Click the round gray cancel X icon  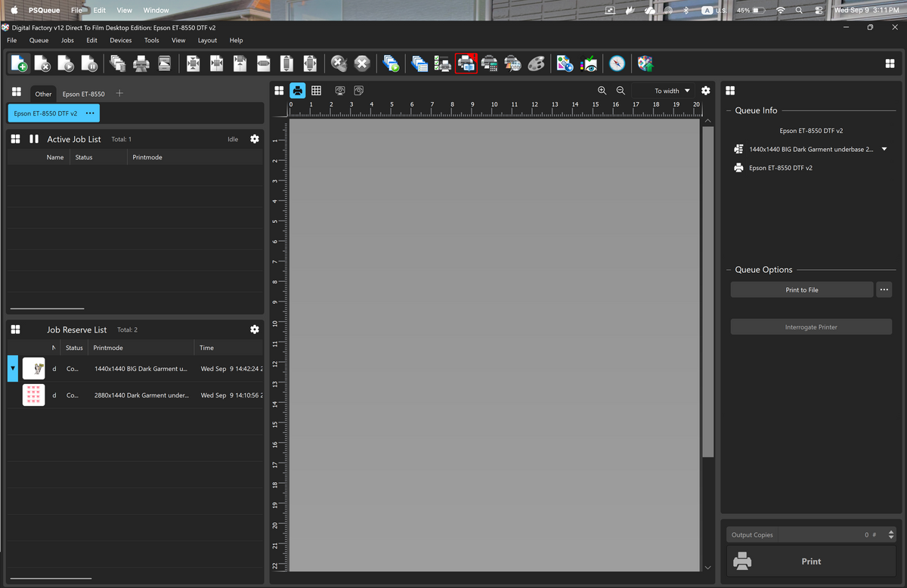pos(339,64)
